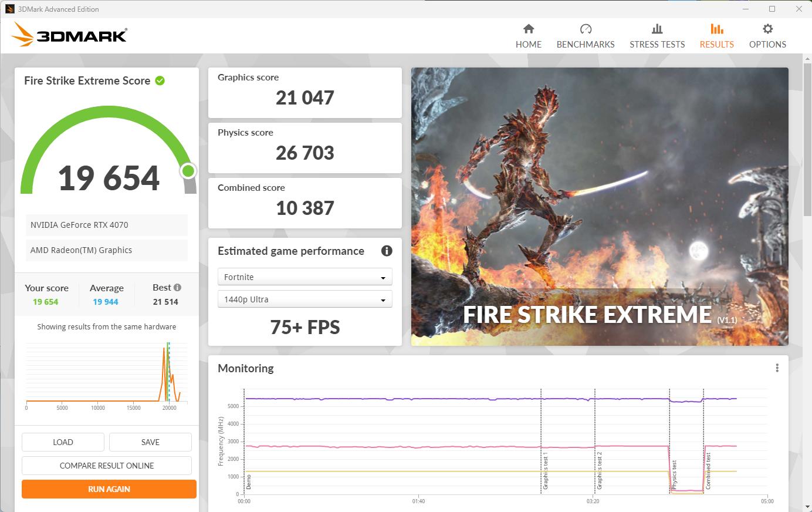Click the Physics test marker in graph
Screen dimensions: 812x512
(674, 474)
